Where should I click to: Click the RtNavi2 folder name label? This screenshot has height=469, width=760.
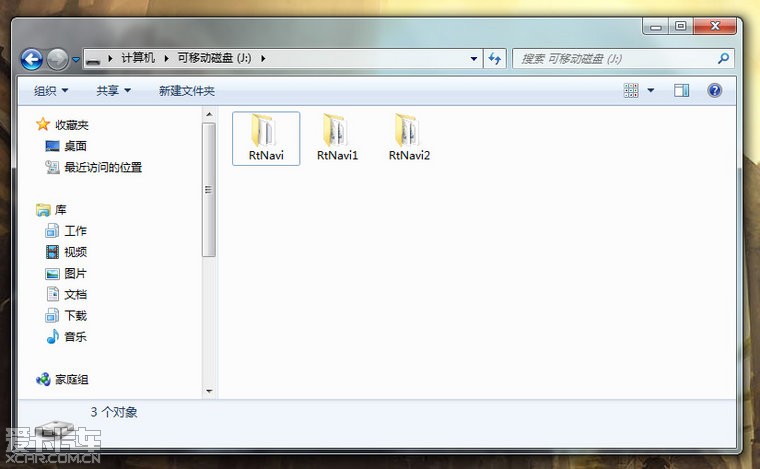pos(409,155)
